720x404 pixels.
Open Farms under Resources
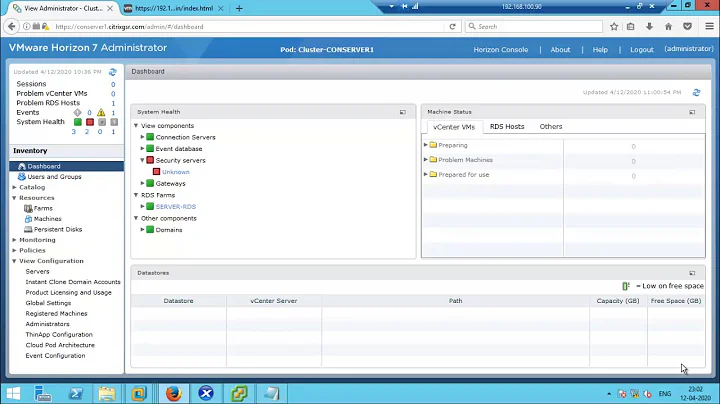[43, 208]
